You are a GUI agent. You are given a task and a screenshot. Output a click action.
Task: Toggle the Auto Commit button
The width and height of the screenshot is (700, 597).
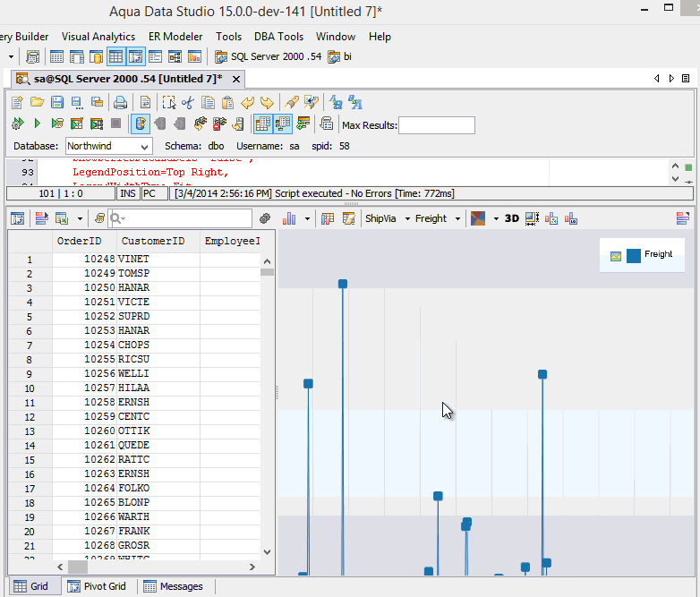pos(141,124)
